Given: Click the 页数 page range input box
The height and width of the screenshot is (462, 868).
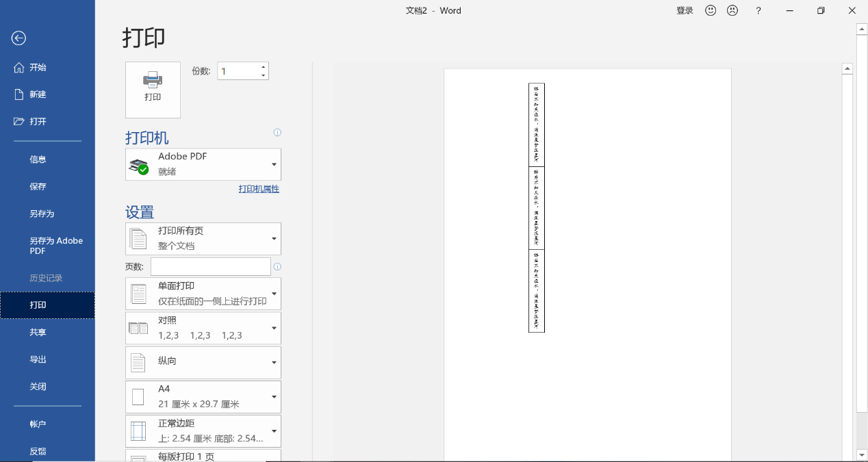Looking at the screenshot, I should point(211,267).
